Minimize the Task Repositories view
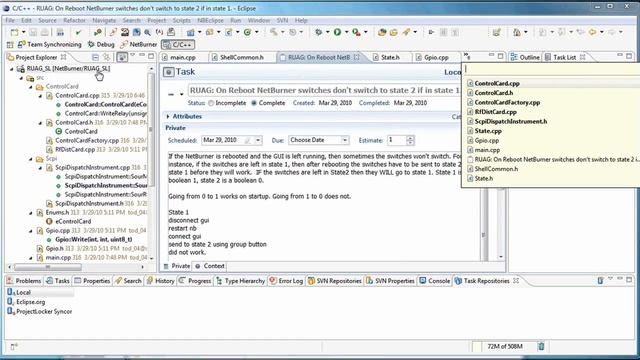640x360 pixels. coord(620,279)
